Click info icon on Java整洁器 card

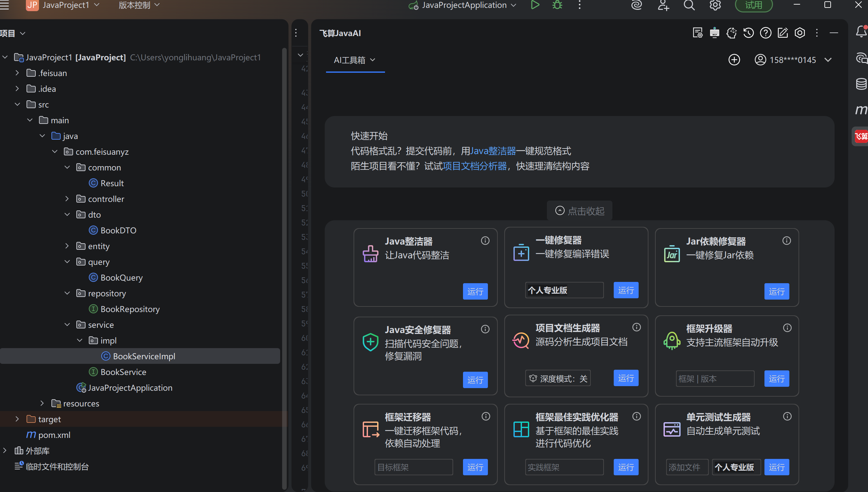click(x=485, y=241)
